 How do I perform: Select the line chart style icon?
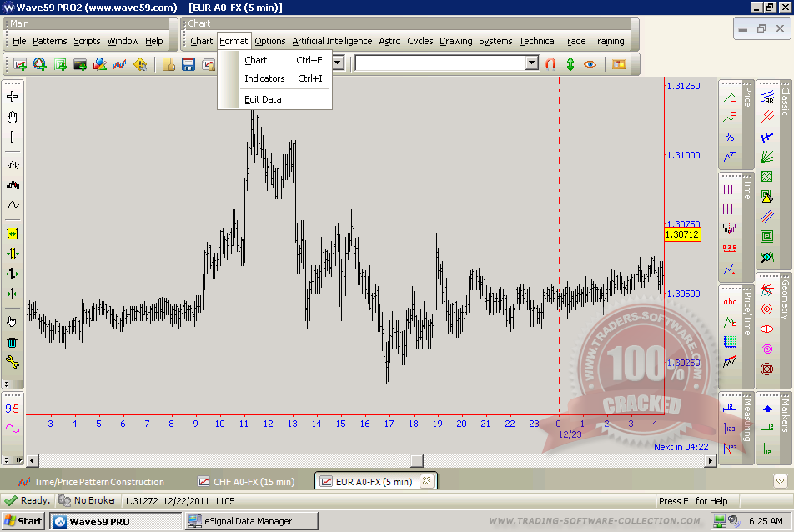pyautogui.click(x=12, y=205)
